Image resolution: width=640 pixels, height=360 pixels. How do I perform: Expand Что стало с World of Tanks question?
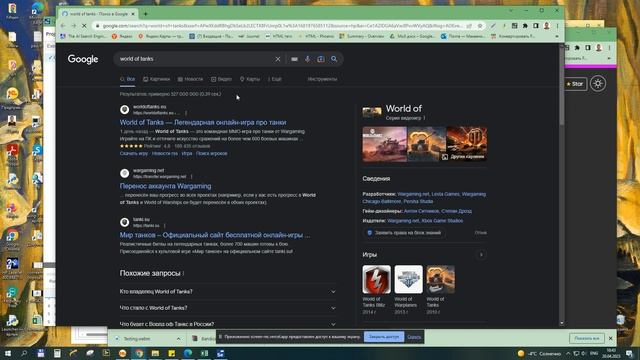(x=228, y=308)
